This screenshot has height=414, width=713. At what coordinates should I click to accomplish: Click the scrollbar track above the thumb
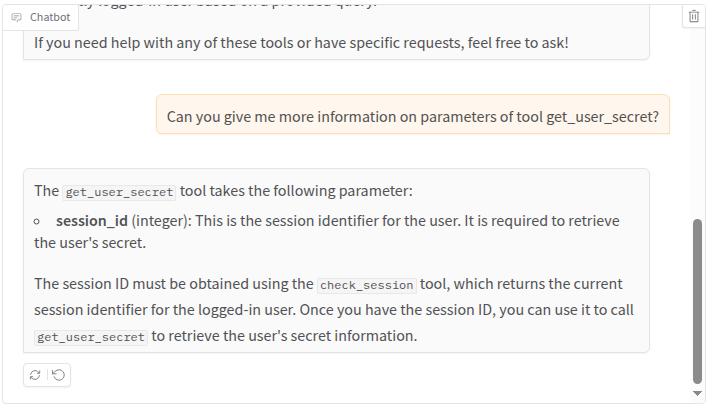pyautogui.click(x=697, y=120)
